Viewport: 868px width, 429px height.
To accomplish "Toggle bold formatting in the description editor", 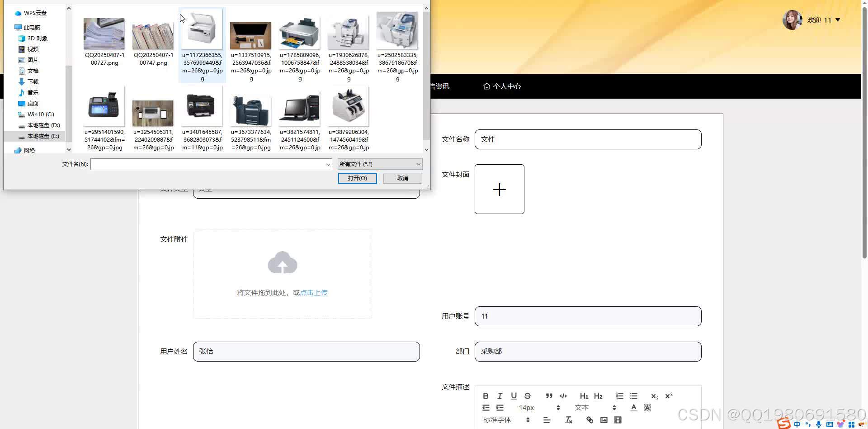I will tap(486, 396).
